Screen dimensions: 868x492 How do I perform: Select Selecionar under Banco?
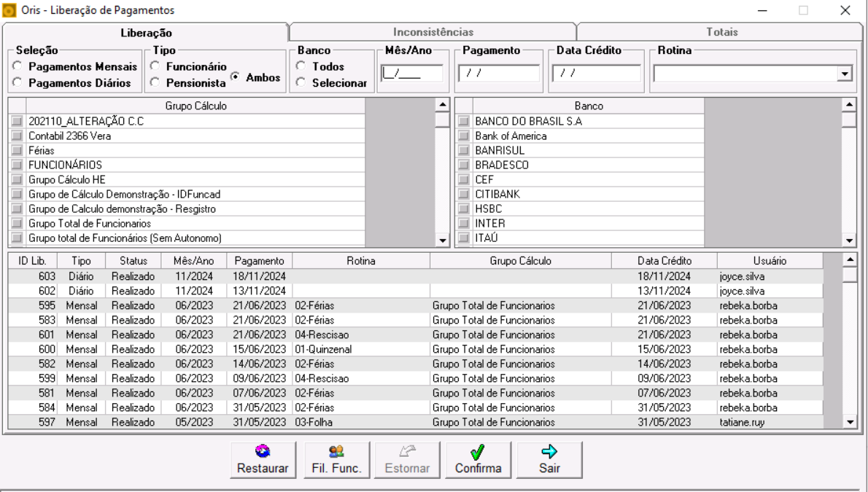[x=301, y=82]
